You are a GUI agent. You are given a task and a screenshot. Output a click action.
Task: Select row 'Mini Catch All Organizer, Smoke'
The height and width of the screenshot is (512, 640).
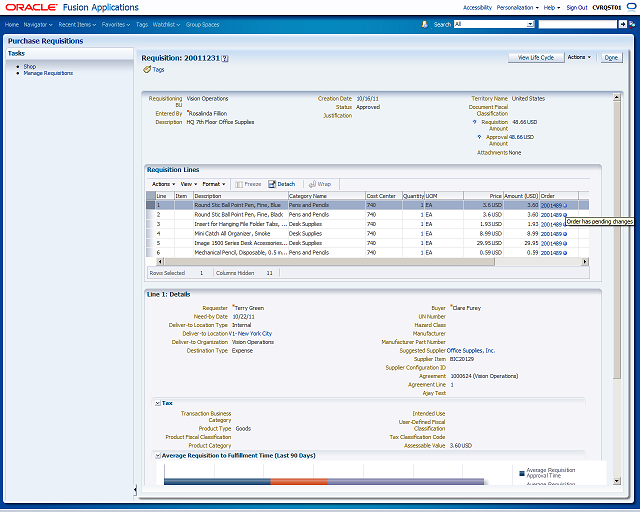[367, 234]
